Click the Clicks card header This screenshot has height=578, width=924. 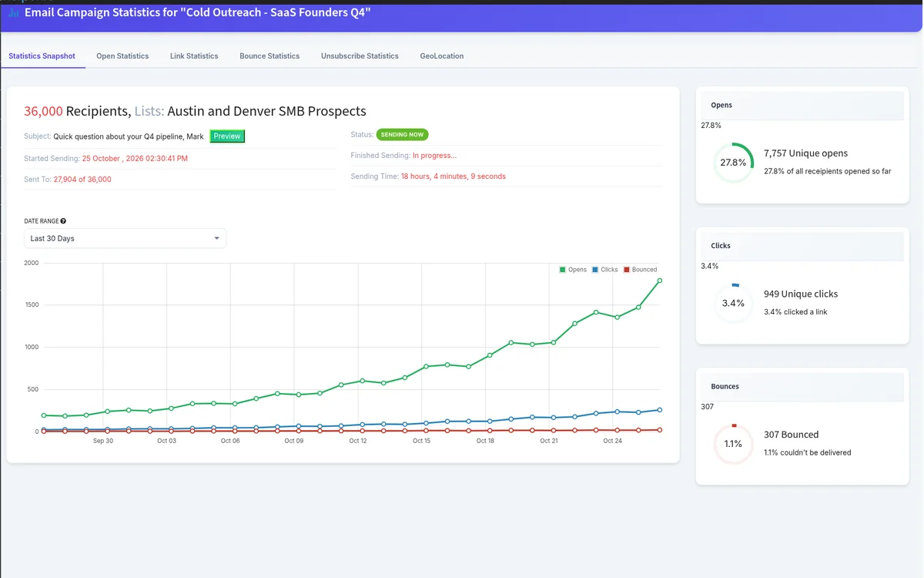tap(802, 246)
